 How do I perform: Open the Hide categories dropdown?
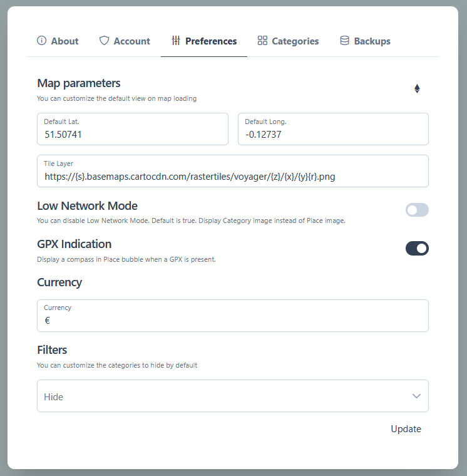[x=219, y=396]
